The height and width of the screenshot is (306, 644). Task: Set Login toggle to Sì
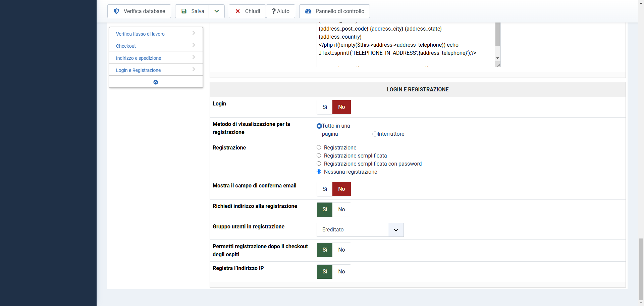pos(325,107)
